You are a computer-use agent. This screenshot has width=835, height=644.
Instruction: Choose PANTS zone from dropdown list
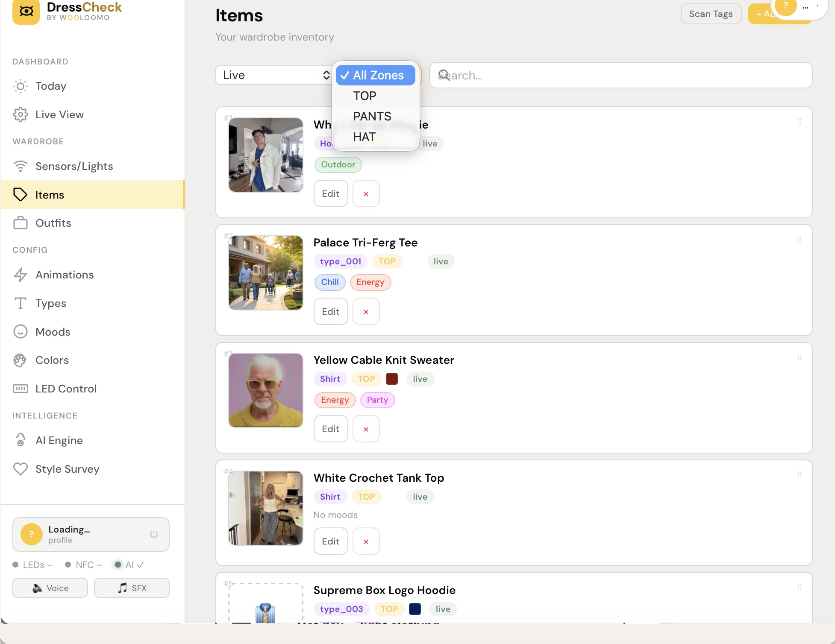coord(375,116)
